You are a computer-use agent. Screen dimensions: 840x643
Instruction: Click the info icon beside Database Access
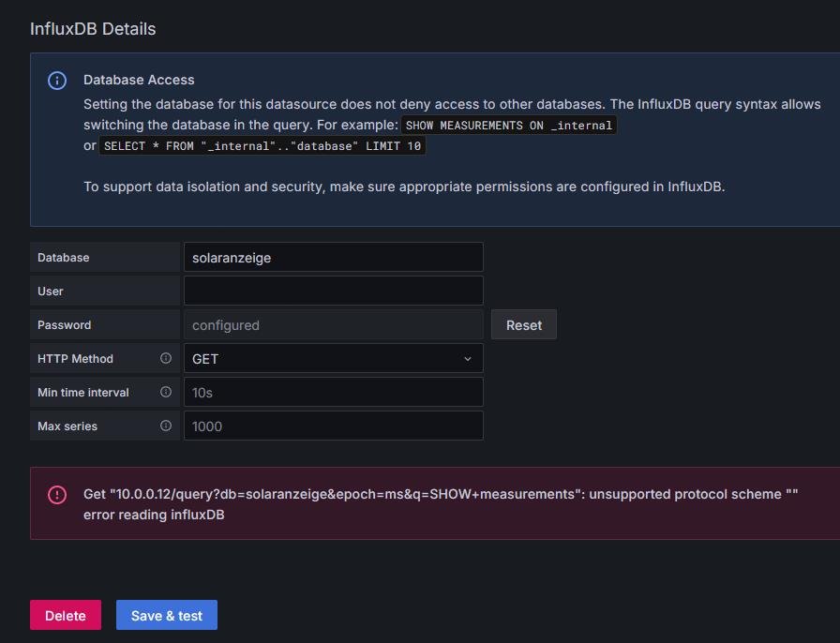(57, 81)
